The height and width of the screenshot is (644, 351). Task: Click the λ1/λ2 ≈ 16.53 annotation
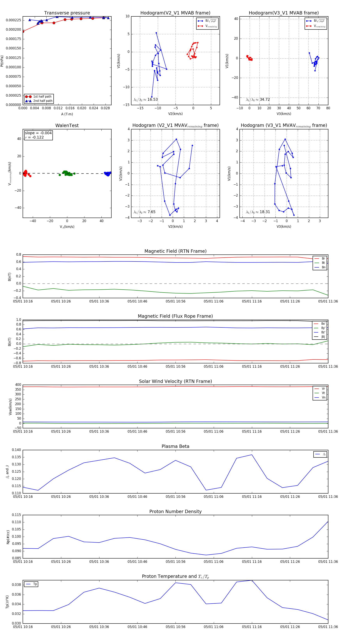point(146,100)
